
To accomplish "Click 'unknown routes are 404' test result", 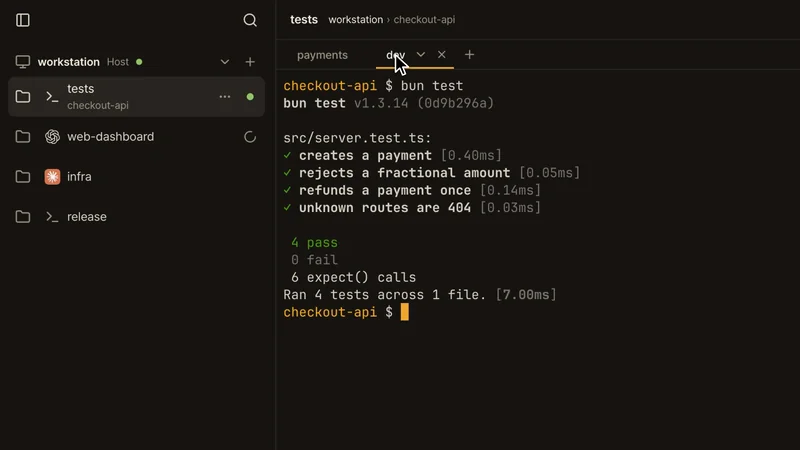I will [x=385, y=208].
